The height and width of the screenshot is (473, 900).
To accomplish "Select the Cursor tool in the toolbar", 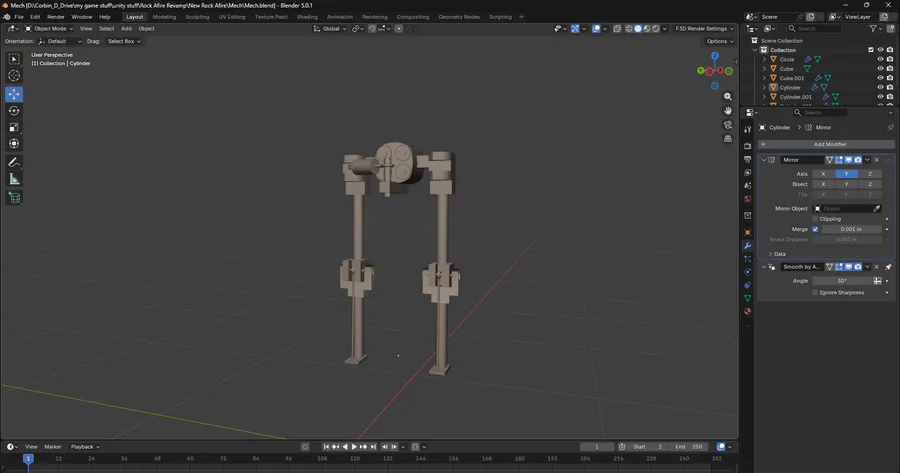I will [14, 76].
